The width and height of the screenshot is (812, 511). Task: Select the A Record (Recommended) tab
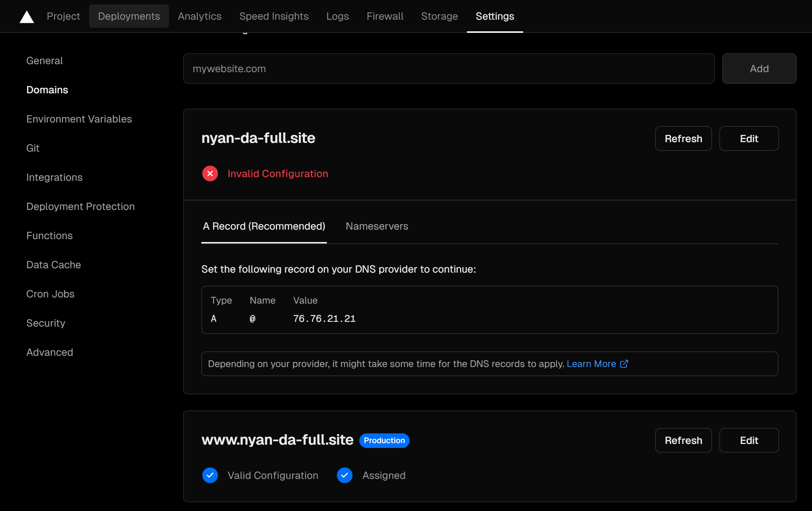(x=264, y=226)
